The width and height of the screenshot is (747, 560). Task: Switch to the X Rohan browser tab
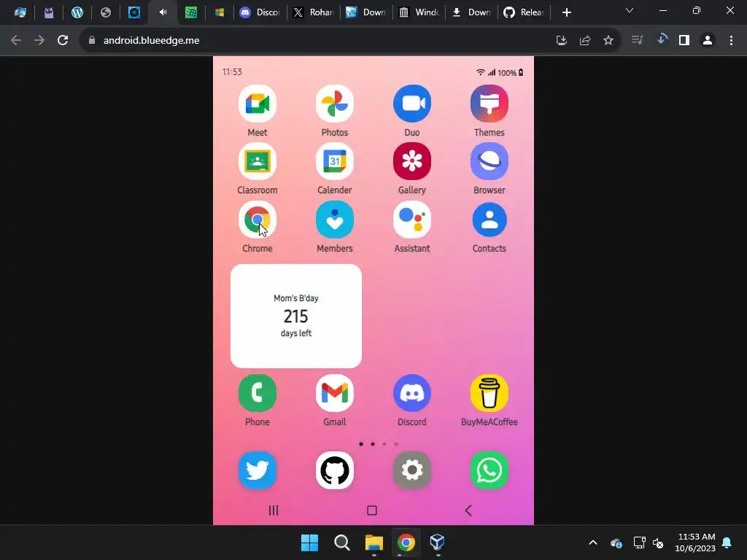pos(313,12)
